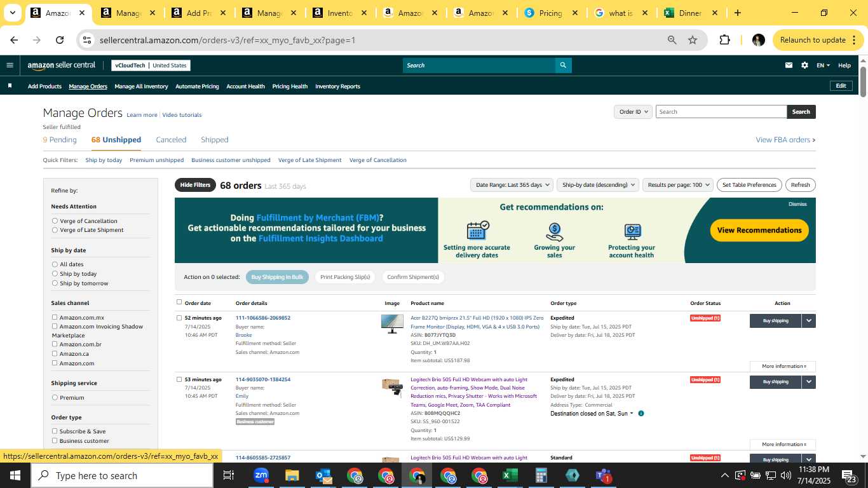The height and width of the screenshot is (488, 868).
Task: Tick the select-all orders checkbox in header
Action: pos(179,302)
